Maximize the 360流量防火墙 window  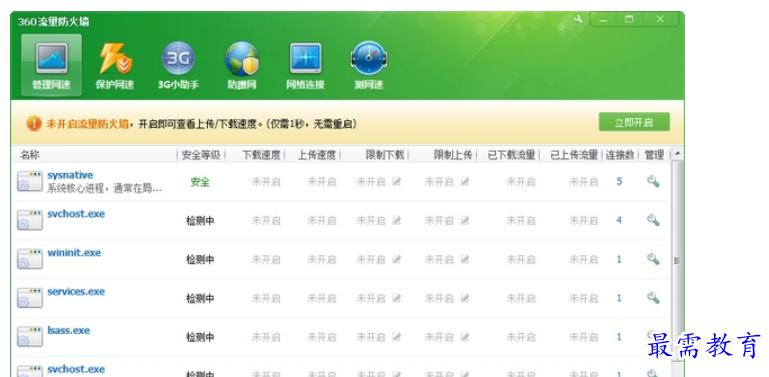pos(629,19)
